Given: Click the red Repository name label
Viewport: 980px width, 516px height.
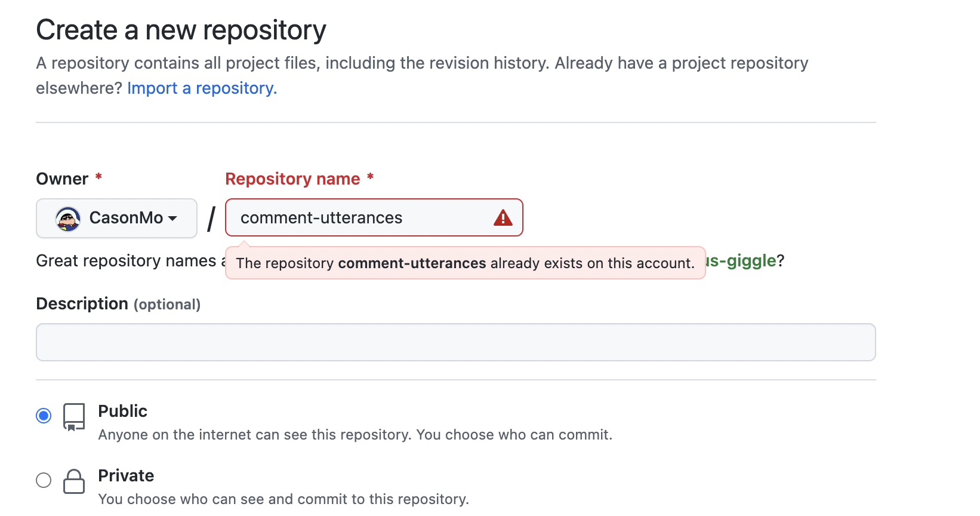Looking at the screenshot, I should click(x=292, y=179).
